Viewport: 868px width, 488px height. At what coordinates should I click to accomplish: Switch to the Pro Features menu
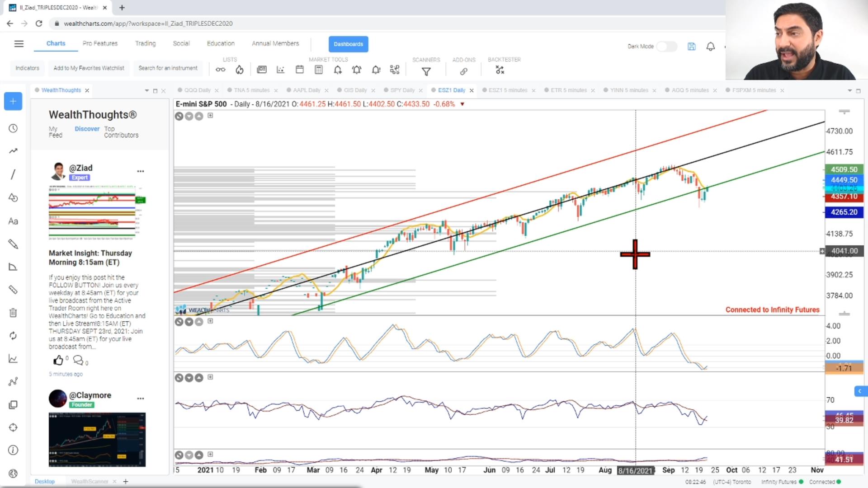[100, 43]
